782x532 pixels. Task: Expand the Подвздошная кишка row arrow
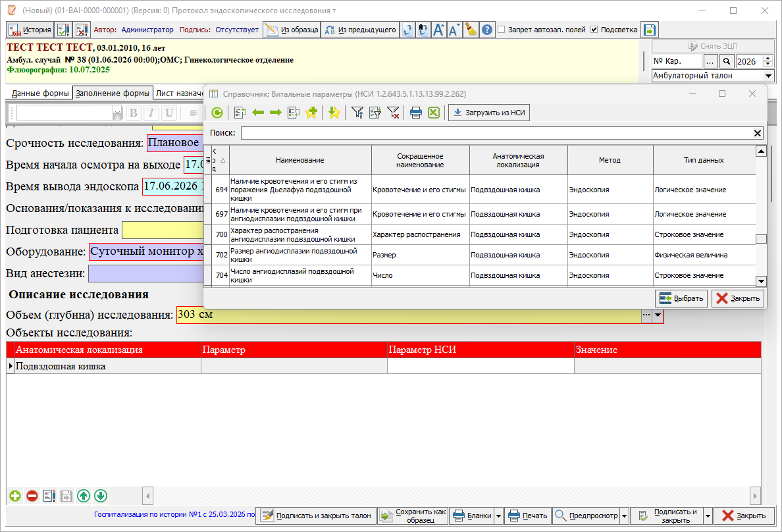pos(11,366)
